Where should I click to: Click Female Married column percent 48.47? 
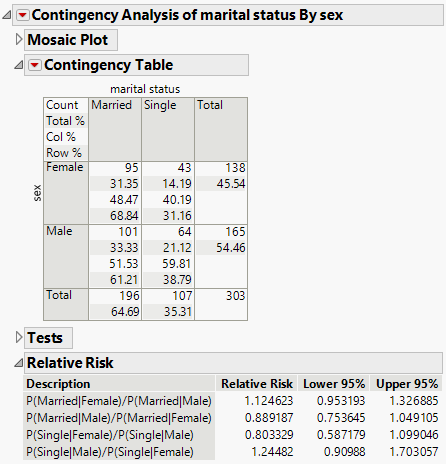tap(124, 200)
